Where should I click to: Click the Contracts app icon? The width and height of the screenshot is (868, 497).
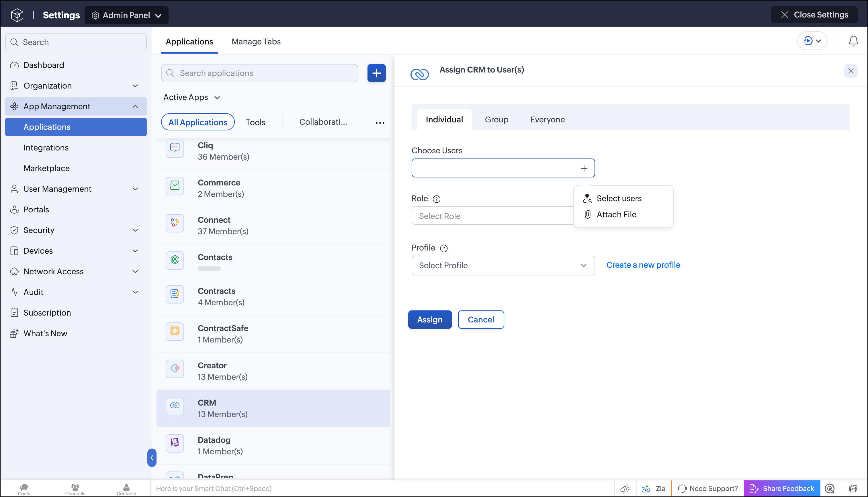[x=175, y=294]
